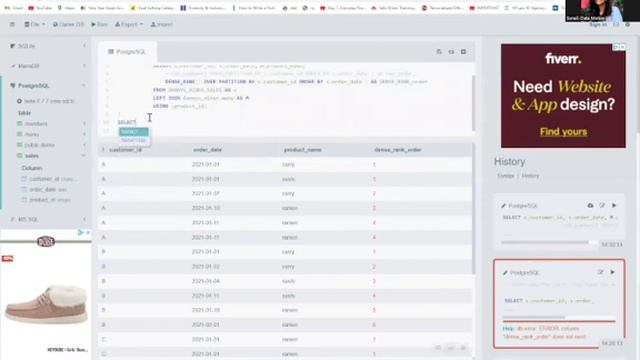Click the PostgreSQL connection info row
640x360 pixels.
pos(46,101)
